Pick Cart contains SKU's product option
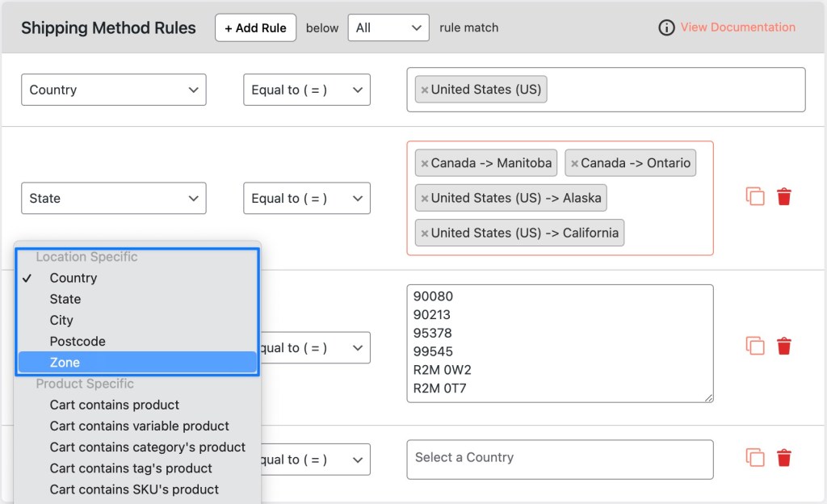 [134, 489]
